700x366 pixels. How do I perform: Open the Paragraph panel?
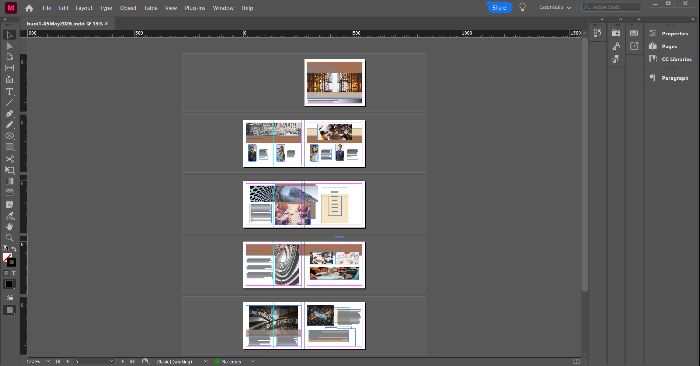pos(668,78)
